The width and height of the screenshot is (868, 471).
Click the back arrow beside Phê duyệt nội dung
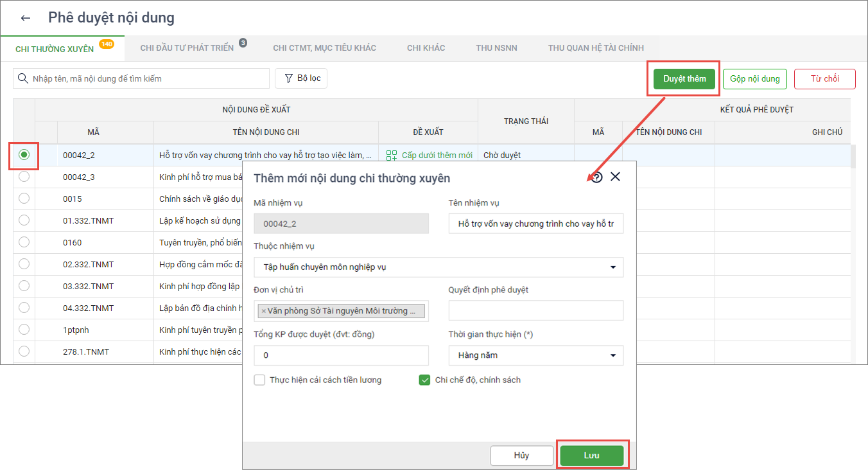coord(26,18)
